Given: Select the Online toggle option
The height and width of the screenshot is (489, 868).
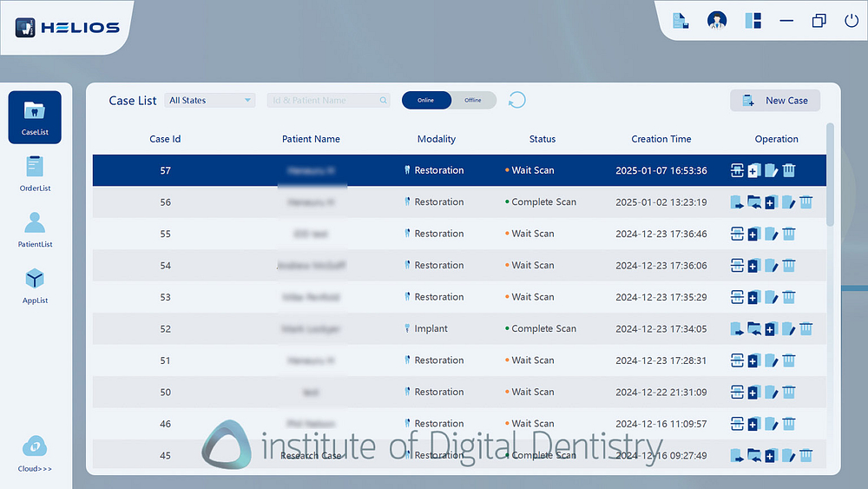Looking at the screenshot, I should pos(426,101).
